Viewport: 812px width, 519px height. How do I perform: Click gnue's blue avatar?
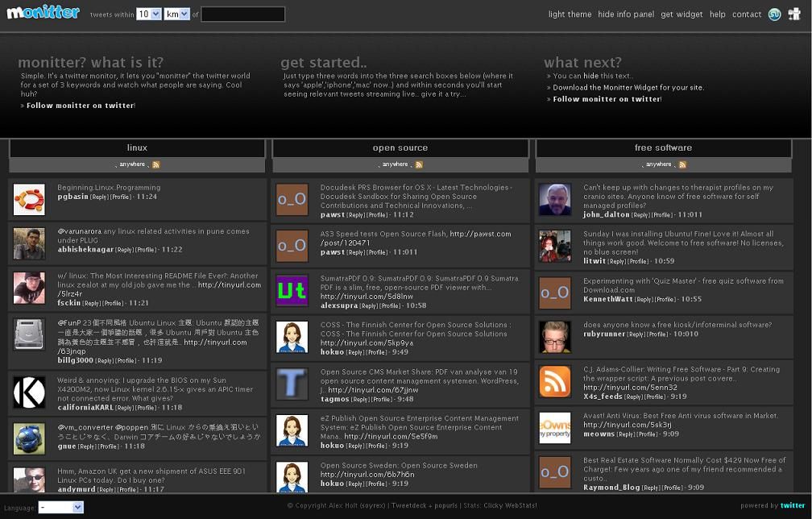(29, 439)
